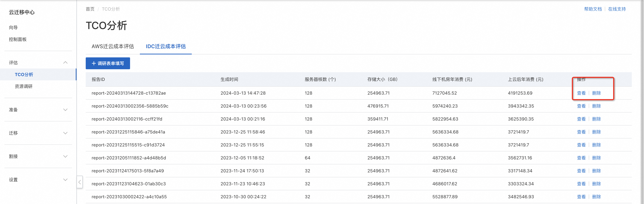
Task: Delete report-20231225115846-a75de41a
Action: 596,132
